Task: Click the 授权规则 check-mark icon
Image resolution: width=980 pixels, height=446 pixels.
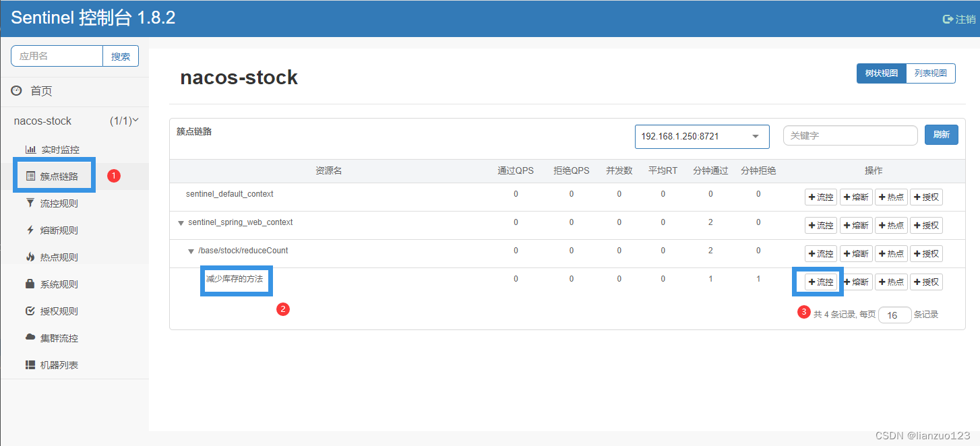Action: pyautogui.click(x=30, y=311)
